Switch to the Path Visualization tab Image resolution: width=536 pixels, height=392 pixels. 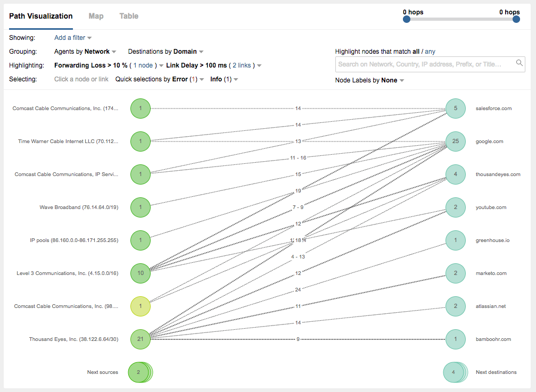(x=40, y=16)
